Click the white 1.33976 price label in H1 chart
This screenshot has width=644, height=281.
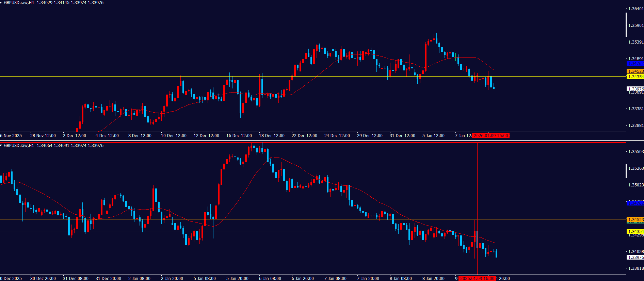(635, 258)
